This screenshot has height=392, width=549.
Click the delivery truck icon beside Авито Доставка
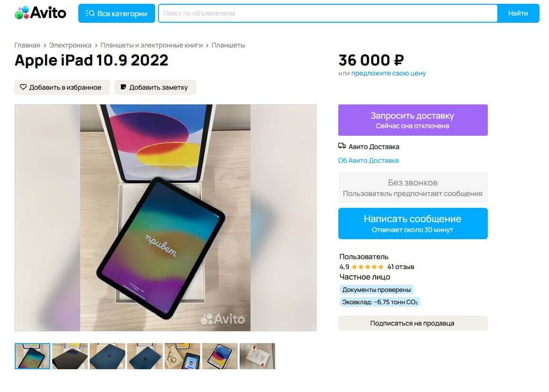pyautogui.click(x=342, y=146)
